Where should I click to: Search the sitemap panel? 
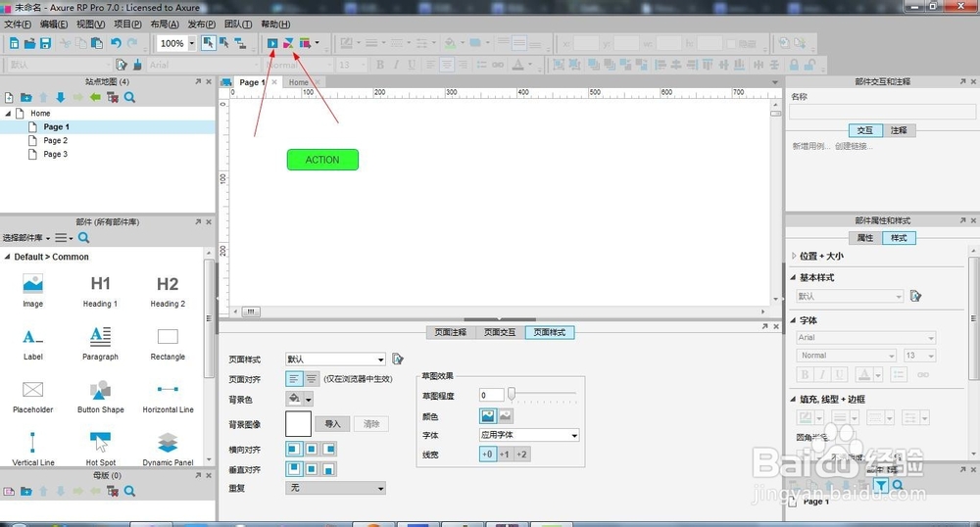(130, 97)
